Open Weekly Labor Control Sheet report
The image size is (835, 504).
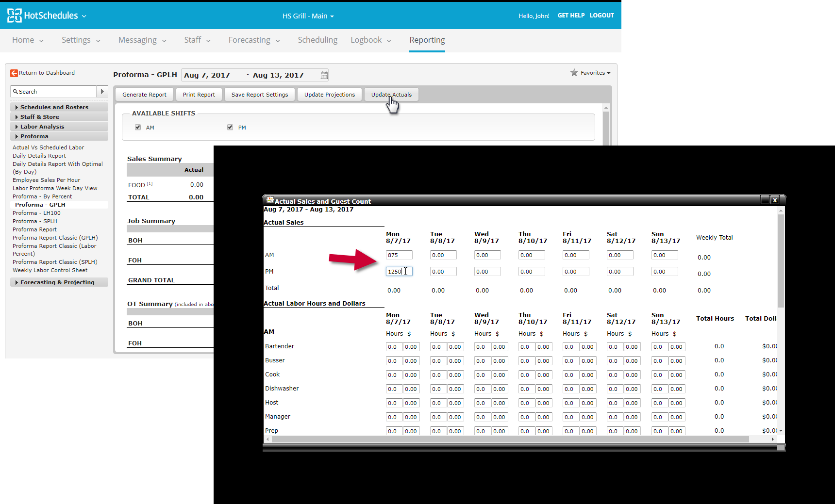coord(50,270)
